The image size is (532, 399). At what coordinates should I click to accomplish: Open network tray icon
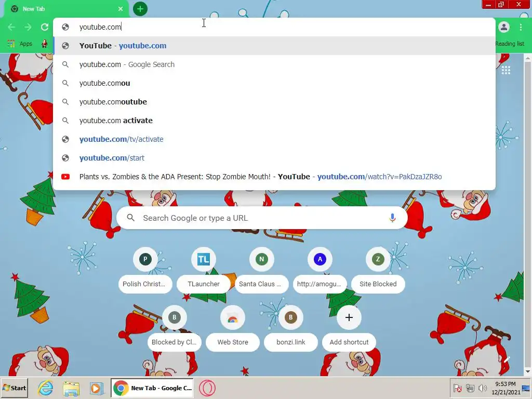coord(470,388)
